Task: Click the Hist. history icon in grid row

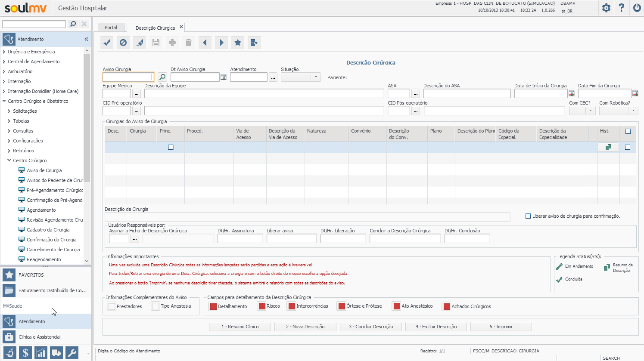Action: tap(608, 147)
